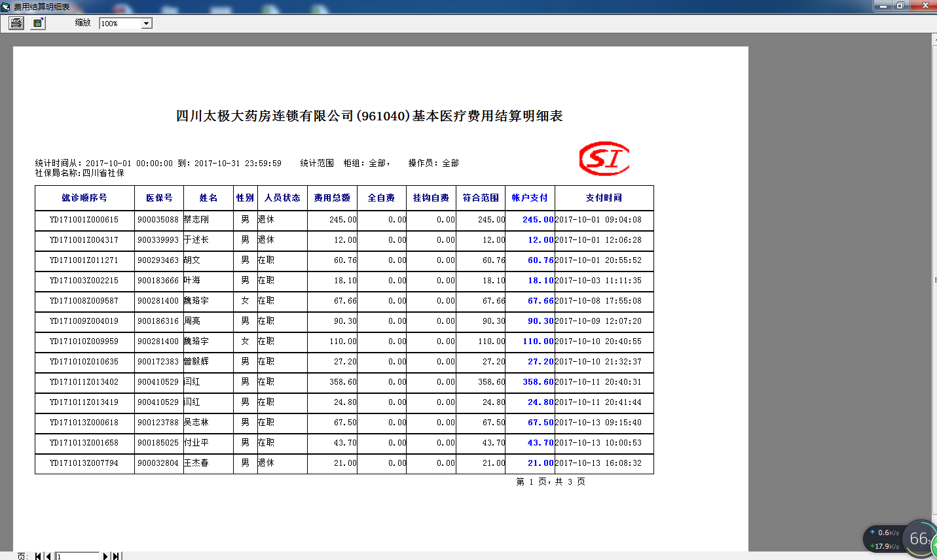This screenshot has width=937, height=560.
Task: Close the 费用结算明细表 window
Action: tap(924, 6)
